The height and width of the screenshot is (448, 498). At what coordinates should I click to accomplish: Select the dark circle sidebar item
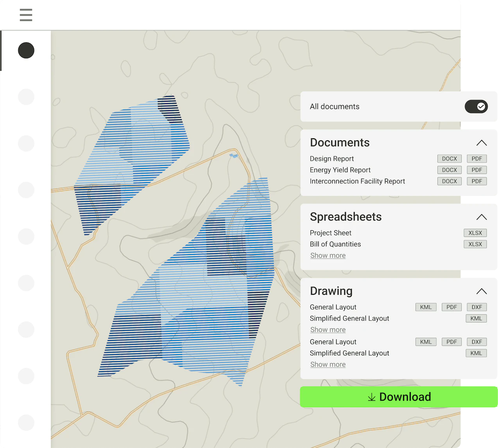click(26, 50)
